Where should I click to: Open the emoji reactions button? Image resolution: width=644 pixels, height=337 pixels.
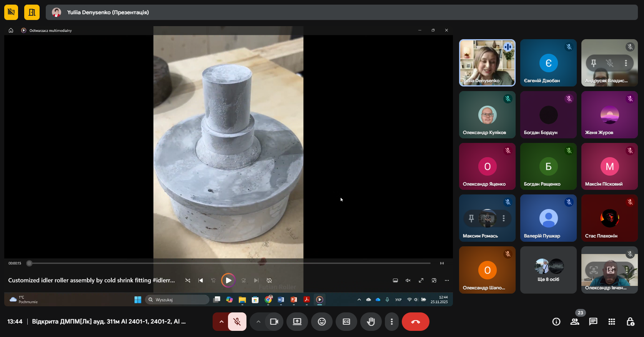pos(322,322)
